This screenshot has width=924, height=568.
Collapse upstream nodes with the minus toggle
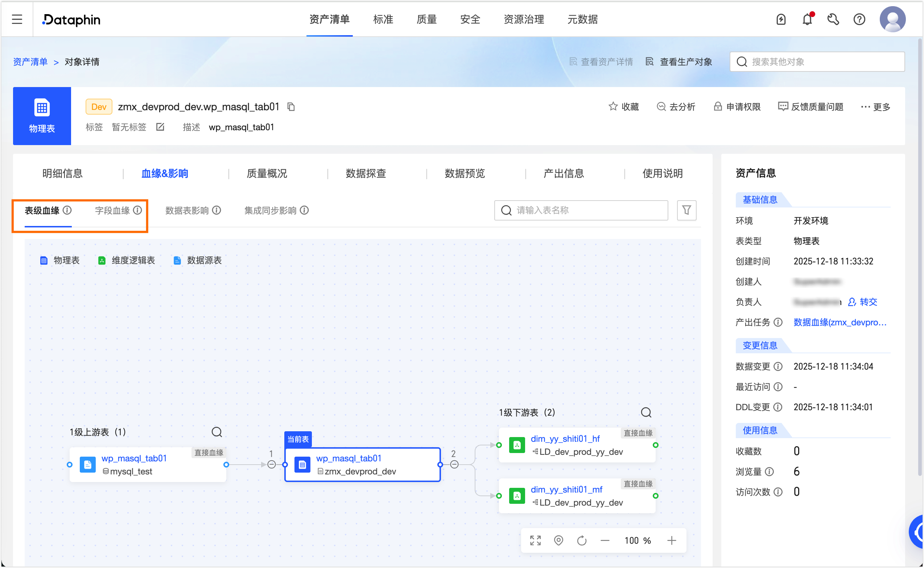[x=272, y=465]
